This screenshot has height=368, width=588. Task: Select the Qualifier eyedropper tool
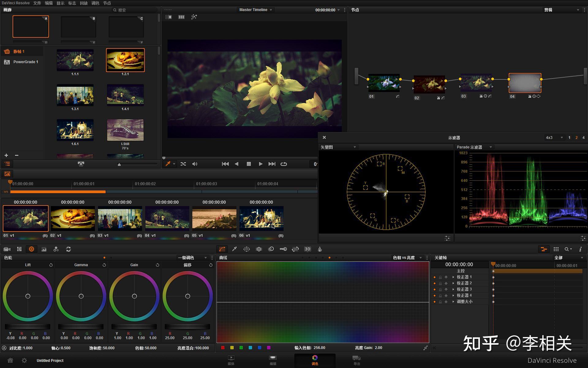234,249
